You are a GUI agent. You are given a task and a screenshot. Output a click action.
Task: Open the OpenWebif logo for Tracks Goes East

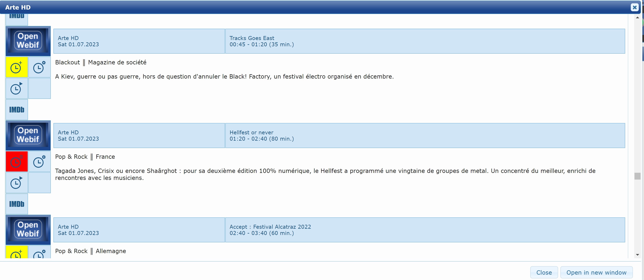[x=28, y=41]
